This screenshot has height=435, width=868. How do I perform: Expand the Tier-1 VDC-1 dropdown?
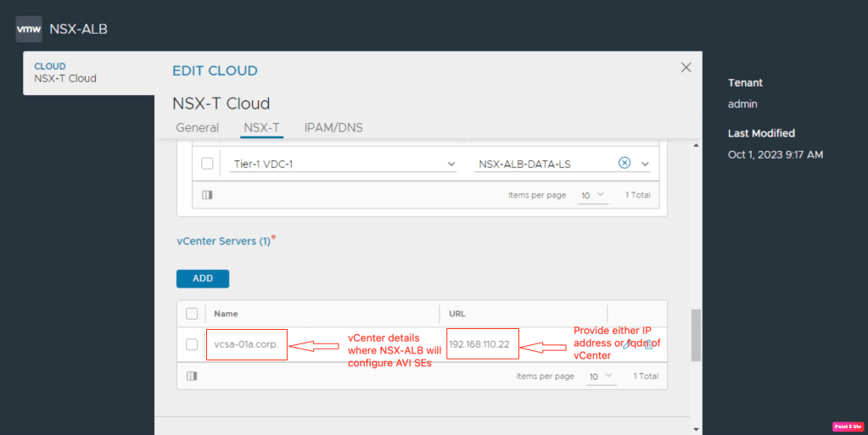[x=450, y=164]
